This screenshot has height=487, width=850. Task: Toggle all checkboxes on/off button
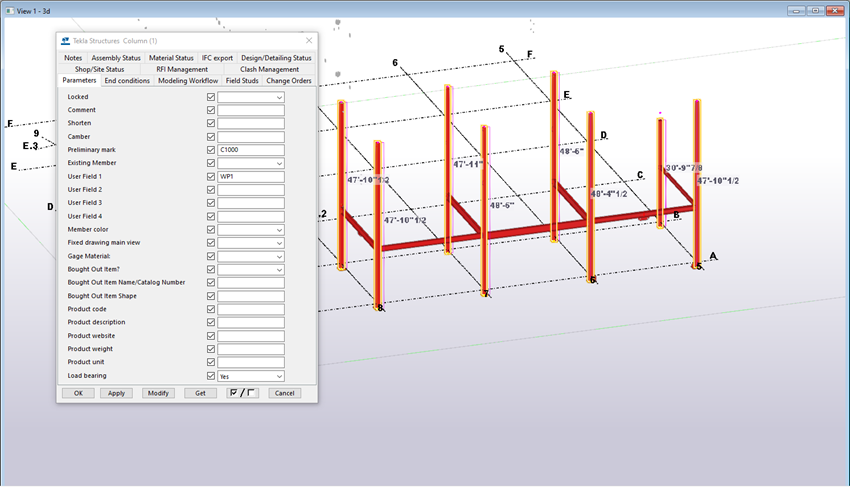pyautogui.click(x=242, y=393)
